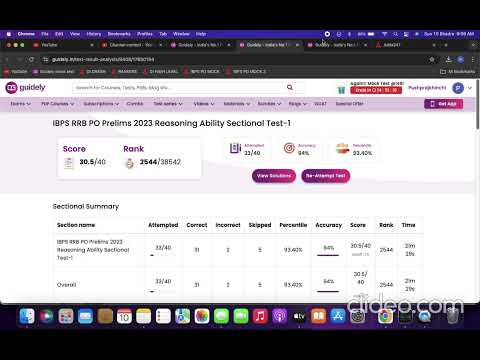
Task: Click the View Solutions button
Action: click(274, 176)
